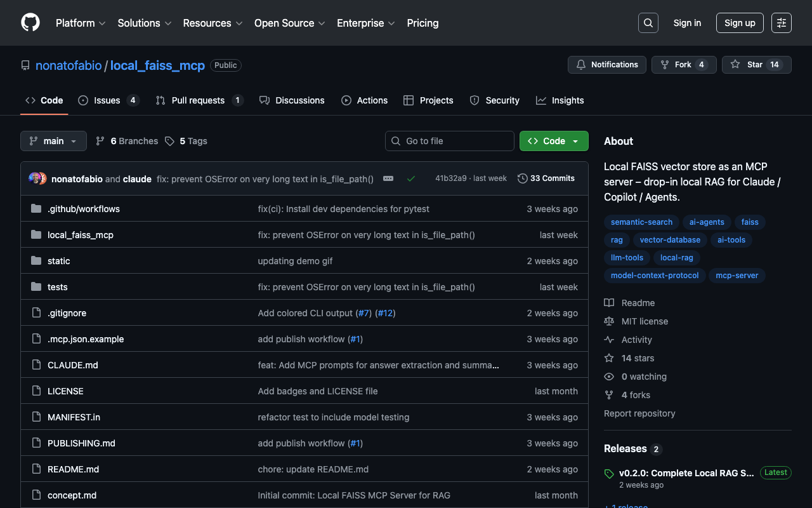Screen dimensions: 812x508
Task: Click the commit details ellipsis icon
Action: [388, 179]
